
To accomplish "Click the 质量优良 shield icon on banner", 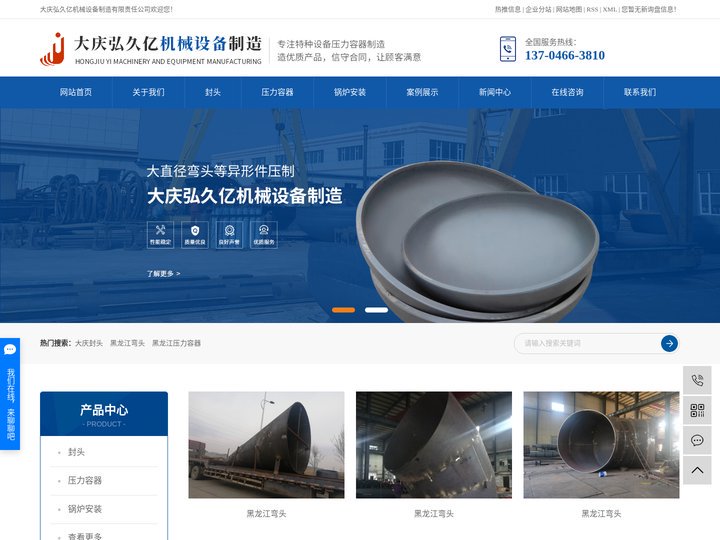I will (195, 234).
